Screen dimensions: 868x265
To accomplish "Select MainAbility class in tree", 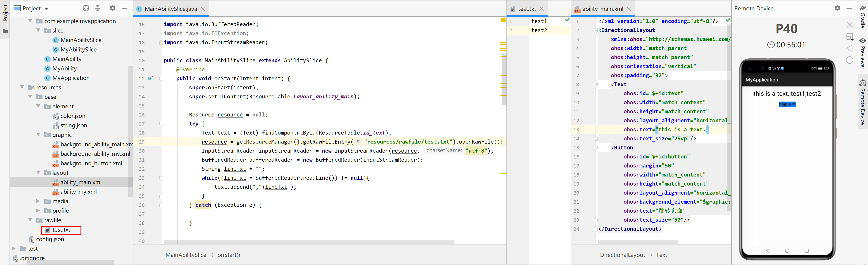I will (67, 59).
